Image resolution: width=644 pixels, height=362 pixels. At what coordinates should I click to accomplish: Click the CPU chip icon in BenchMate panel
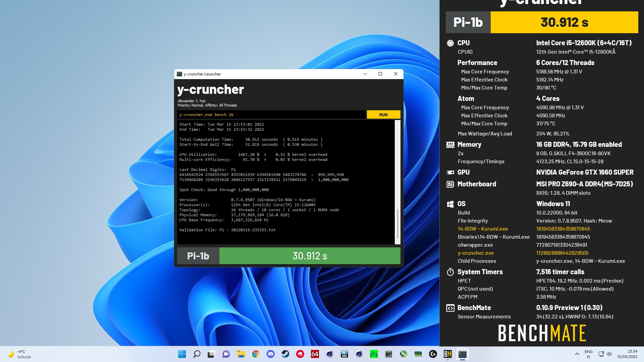(x=450, y=43)
